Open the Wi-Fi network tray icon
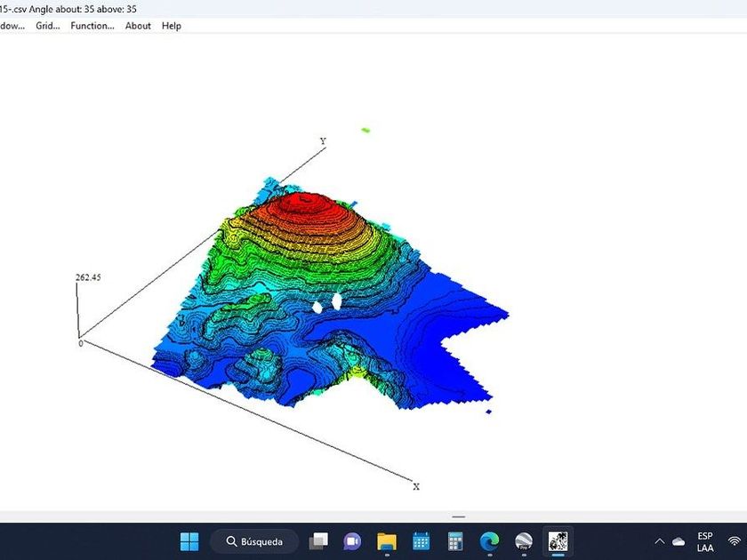This screenshot has width=747, height=560. pos(735,541)
